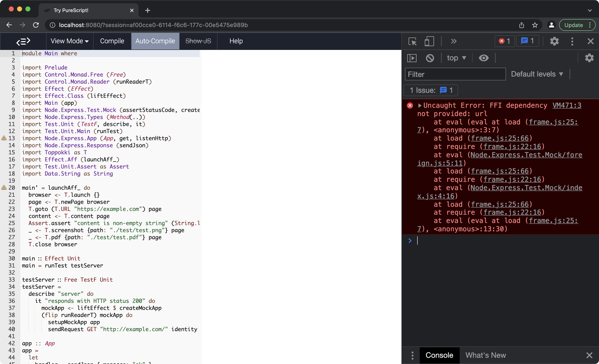Click 'module Main where' code line
The height and width of the screenshot is (364, 599).
50,53
